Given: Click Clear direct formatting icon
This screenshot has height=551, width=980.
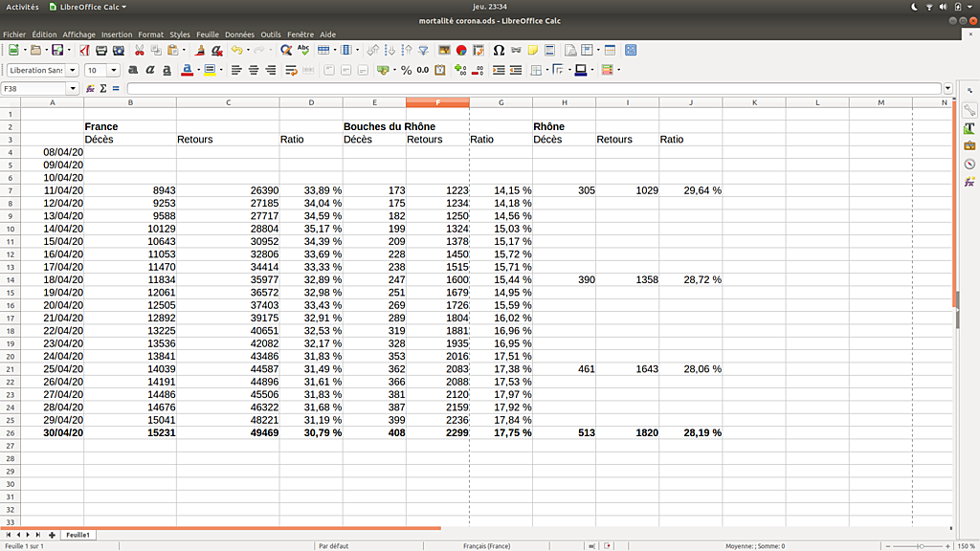Looking at the screenshot, I should [217, 50].
